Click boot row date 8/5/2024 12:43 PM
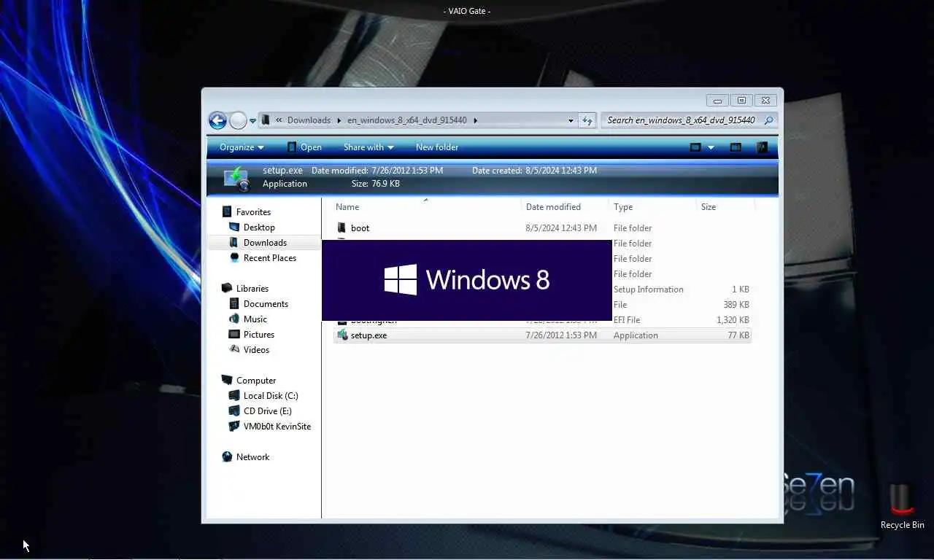 click(x=561, y=228)
